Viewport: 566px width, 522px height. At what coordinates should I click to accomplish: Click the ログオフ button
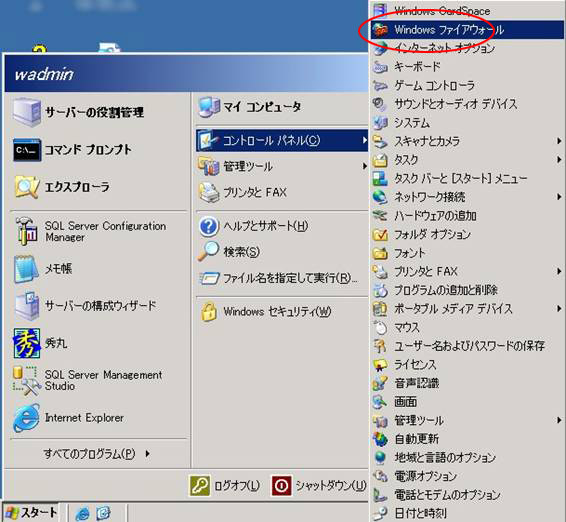coord(225,486)
